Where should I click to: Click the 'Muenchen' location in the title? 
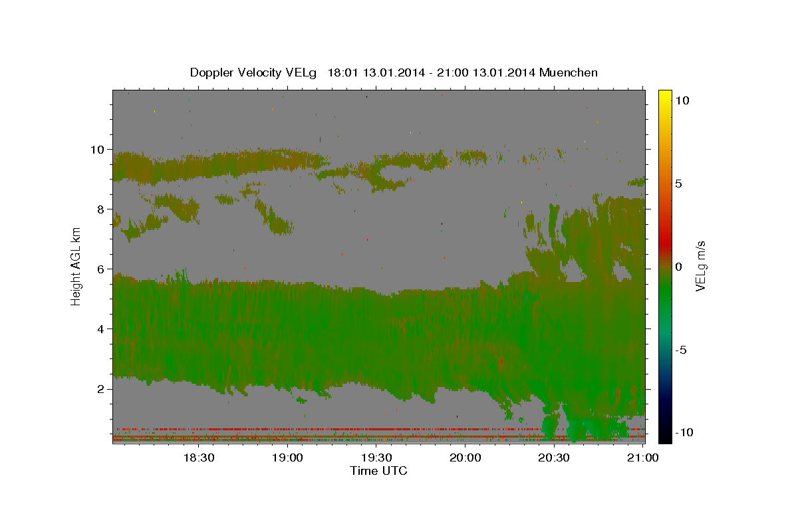(x=569, y=72)
